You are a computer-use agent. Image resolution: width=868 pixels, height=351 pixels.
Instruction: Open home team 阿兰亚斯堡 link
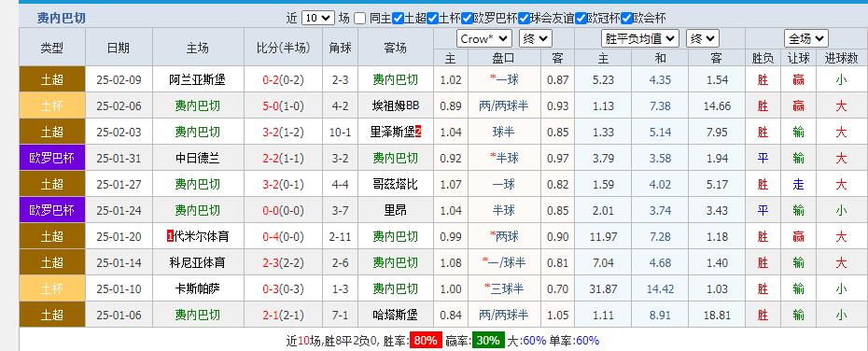tap(198, 79)
